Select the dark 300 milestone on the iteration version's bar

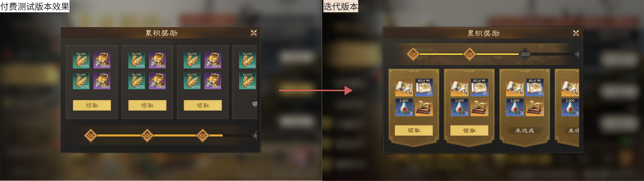point(525,54)
